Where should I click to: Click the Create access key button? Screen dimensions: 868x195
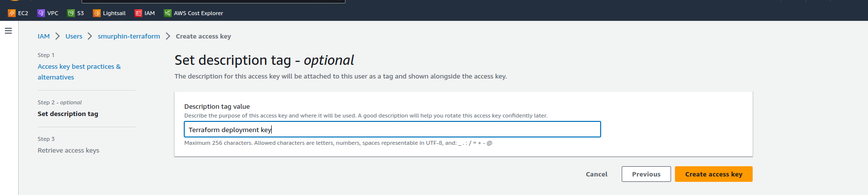(x=714, y=174)
